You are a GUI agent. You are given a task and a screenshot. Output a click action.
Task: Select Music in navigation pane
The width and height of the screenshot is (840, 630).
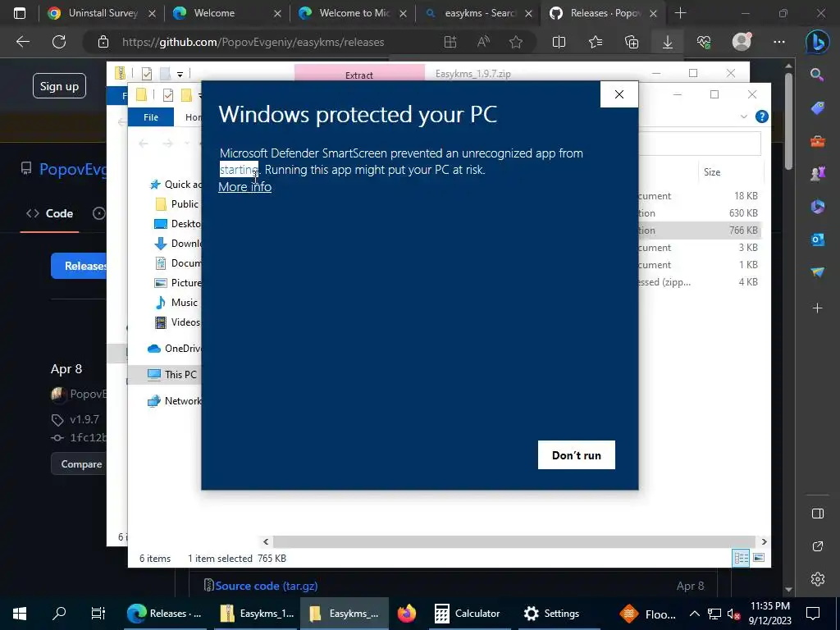176,303
